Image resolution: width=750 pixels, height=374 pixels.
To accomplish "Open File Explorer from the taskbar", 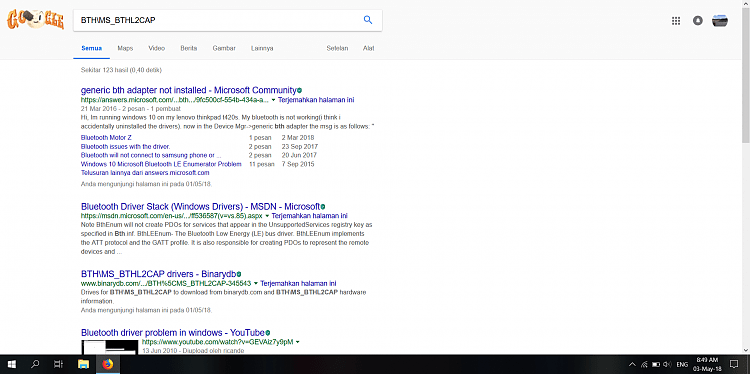I will click(83, 364).
